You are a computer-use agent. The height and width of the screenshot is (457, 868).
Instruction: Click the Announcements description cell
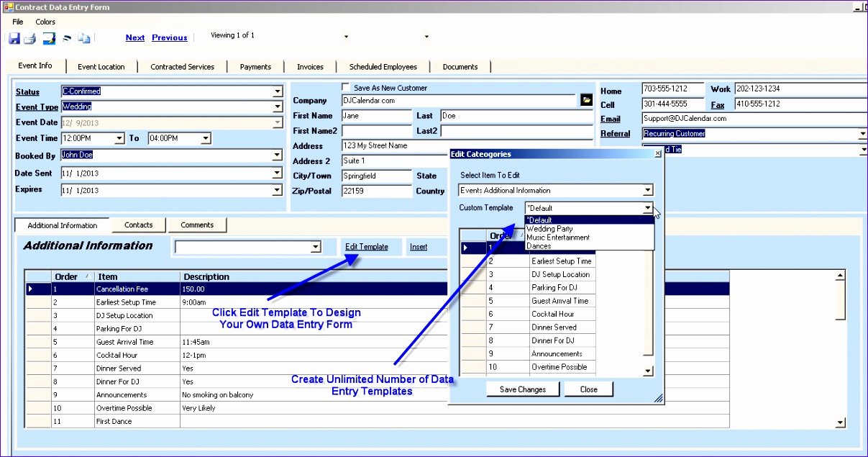tap(454, 395)
